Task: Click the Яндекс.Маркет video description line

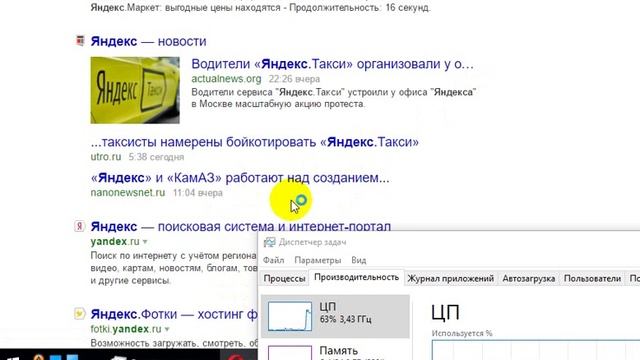Action: click(260, 8)
